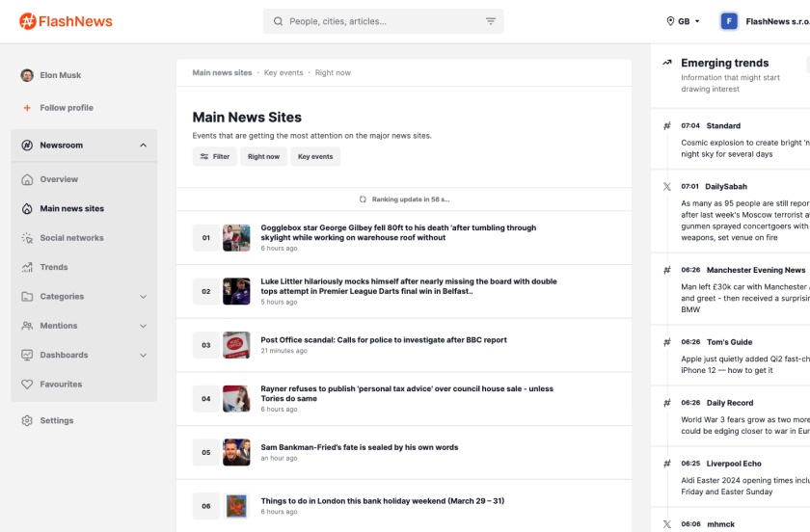Open search filter options icon
This screenshot has width=810, height=532.
point(490,21)
